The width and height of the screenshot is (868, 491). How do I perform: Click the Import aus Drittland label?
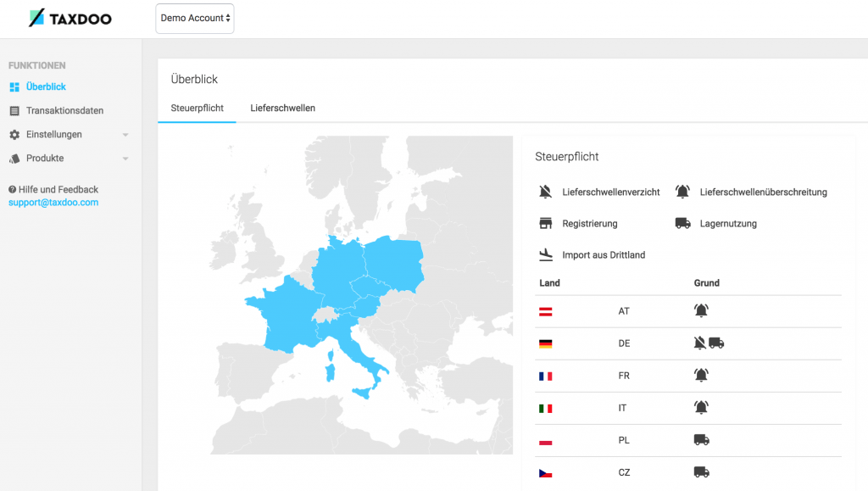(x=604, y=255)
